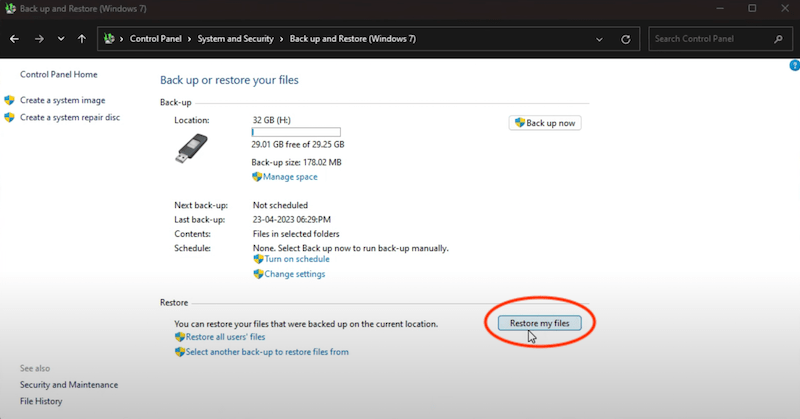Click shield icon beside Restore all users' files

click(x=180, y=337)
